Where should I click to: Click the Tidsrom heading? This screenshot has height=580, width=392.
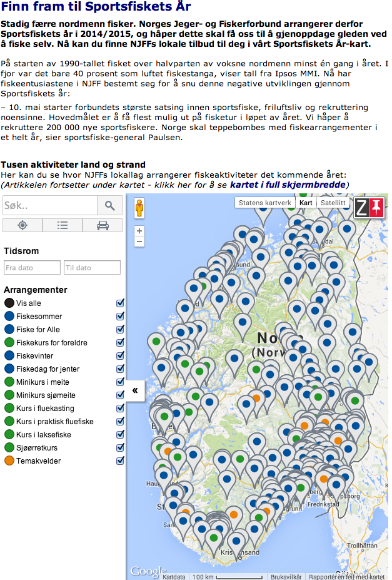21,251
